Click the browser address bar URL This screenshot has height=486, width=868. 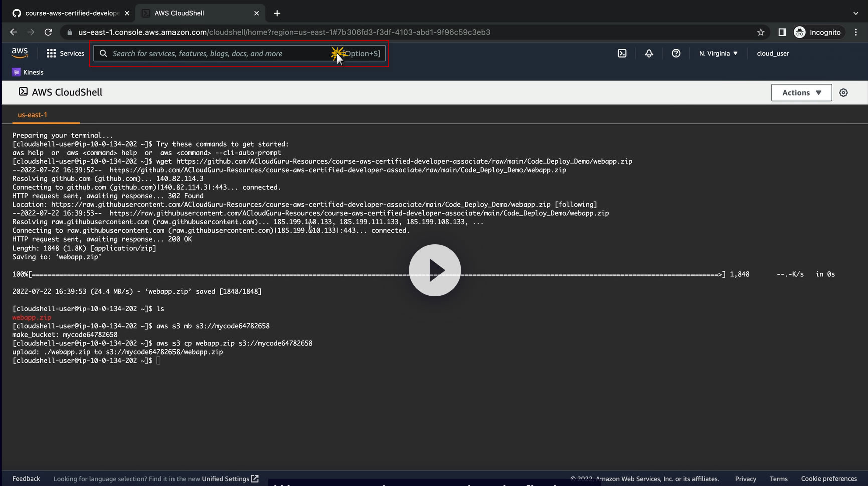pos(284,32)
